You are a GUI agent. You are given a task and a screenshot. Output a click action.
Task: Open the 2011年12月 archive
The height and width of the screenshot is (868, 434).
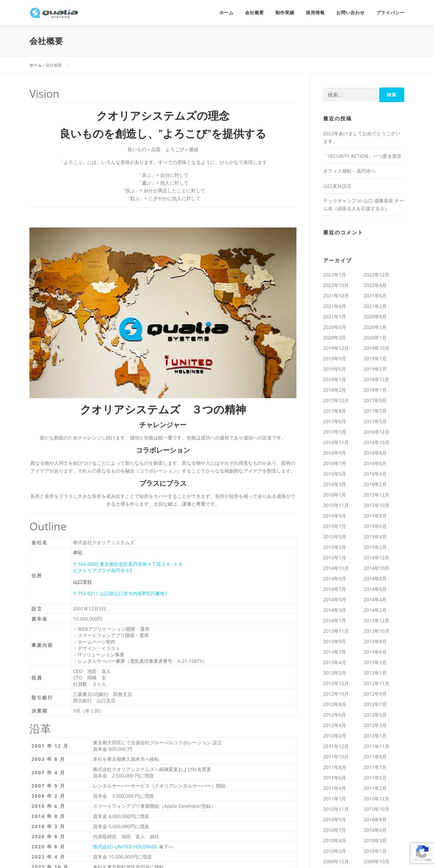336,746
